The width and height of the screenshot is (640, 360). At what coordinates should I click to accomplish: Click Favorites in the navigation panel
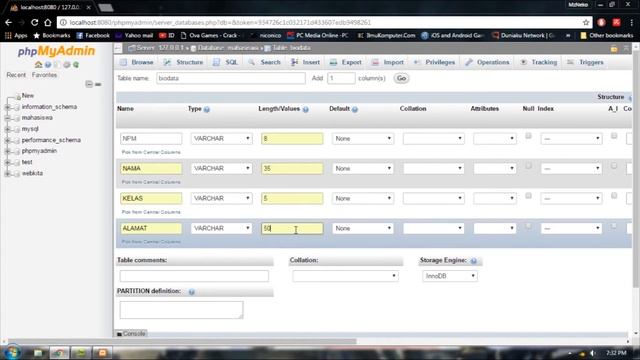44,75
